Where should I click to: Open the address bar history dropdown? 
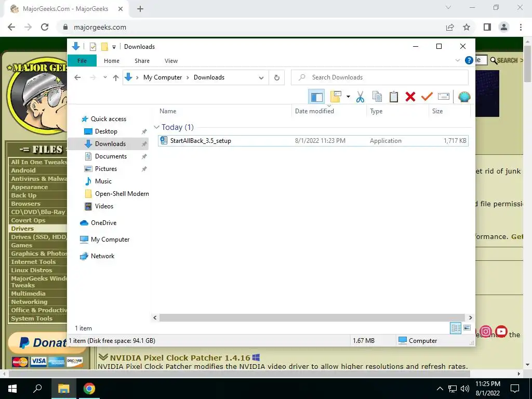(x=261, y=78)
